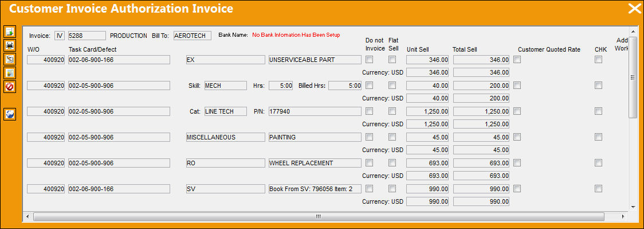Image resolution: width=644 pixels, height=229 pixels.
Task: Check Flat Sell for PAINTING row
Action: point(392,137)
